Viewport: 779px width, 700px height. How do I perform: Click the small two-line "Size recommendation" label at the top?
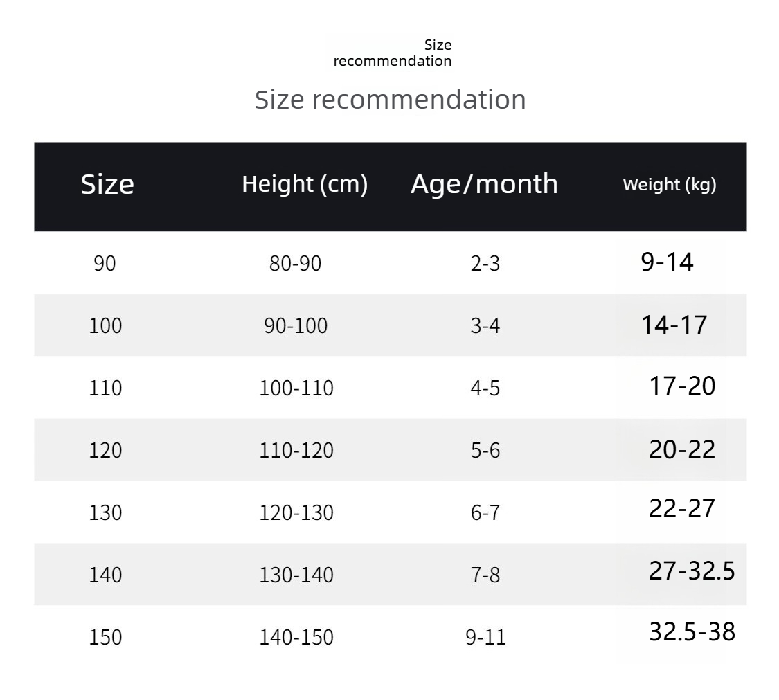pyautogui.click(x=393, y=53)
